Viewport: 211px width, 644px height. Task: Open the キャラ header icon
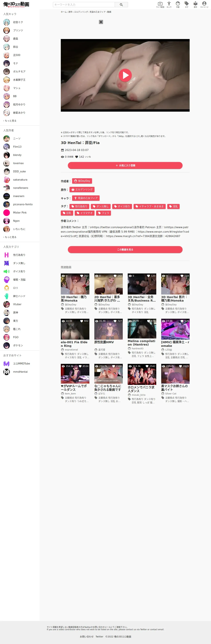pos(169,4)
